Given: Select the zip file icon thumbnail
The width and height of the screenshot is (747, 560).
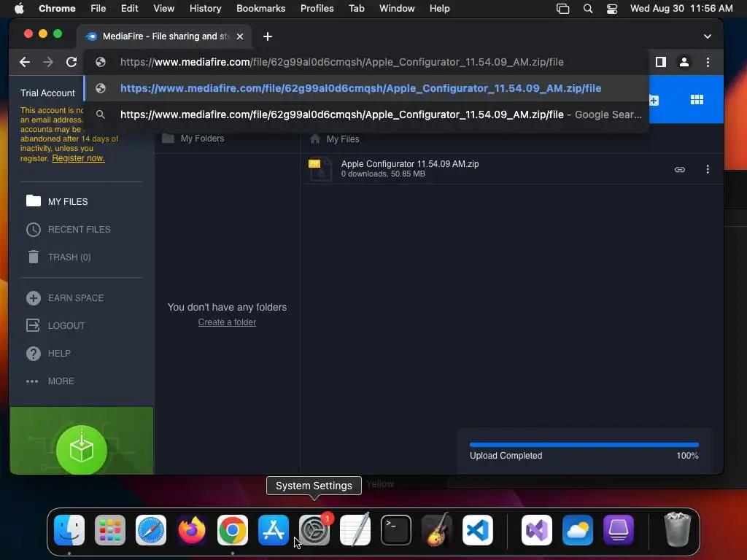Looking at the screenshot, I should point(320,169).
